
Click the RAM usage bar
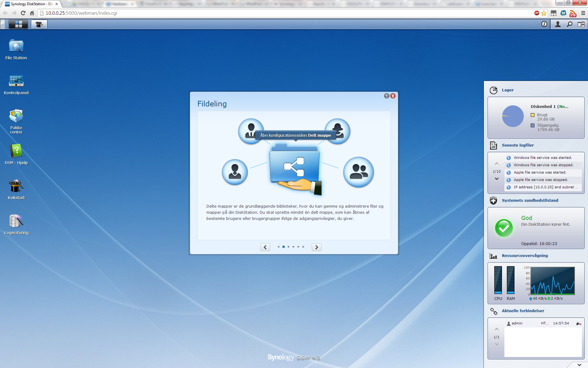click(511, 280)
